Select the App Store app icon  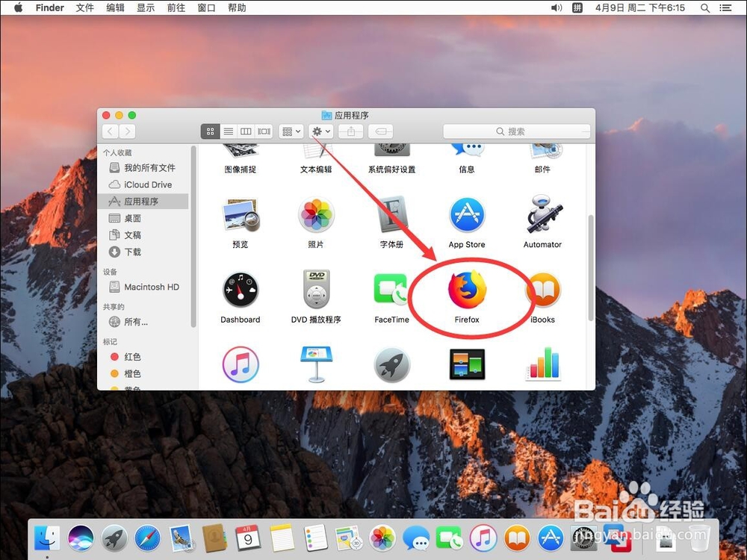(467, 215)
